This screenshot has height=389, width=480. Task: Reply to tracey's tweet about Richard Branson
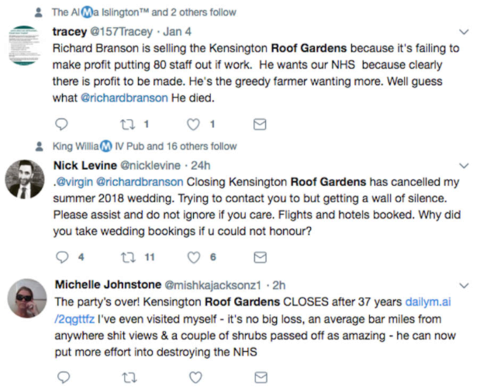point(61,124)
